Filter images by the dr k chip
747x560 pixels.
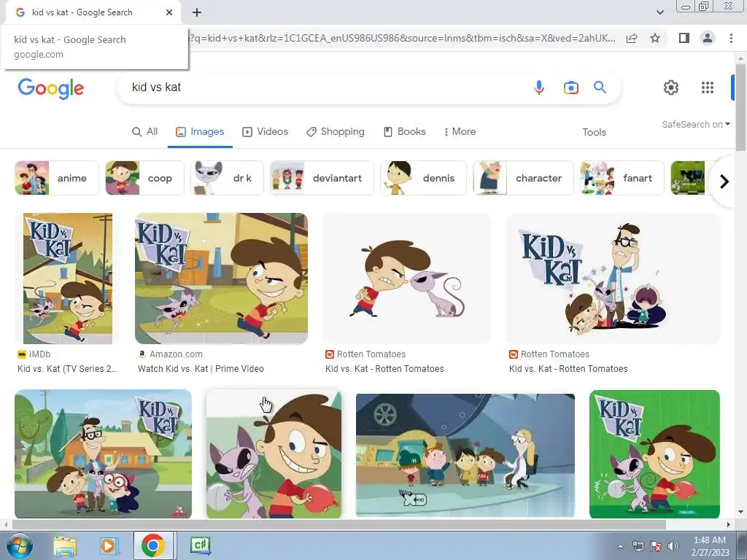[228, 178]
